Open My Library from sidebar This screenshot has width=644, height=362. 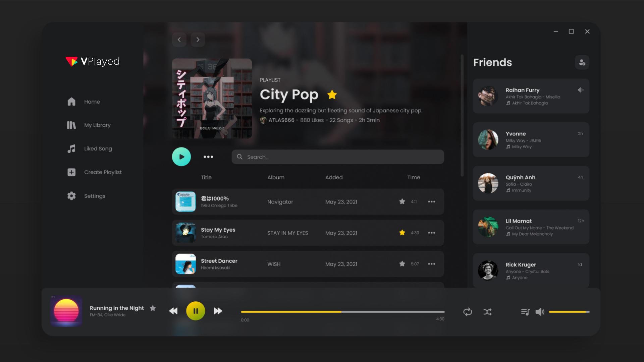click(97, 125)
